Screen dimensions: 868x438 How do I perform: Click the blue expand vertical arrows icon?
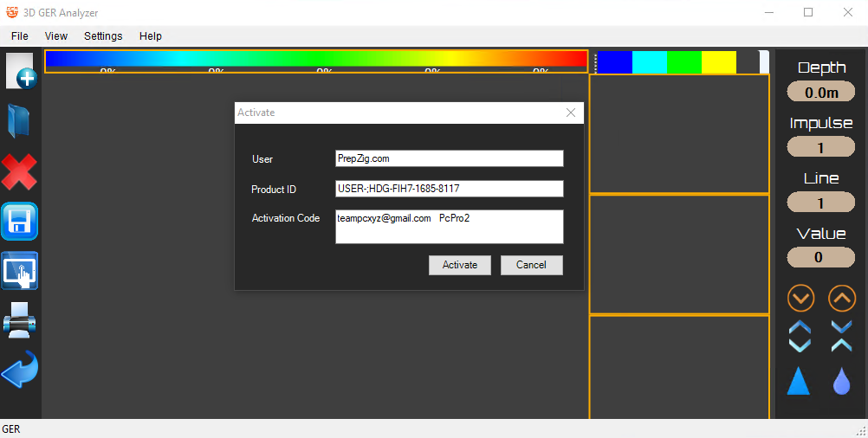coord(800,337)
